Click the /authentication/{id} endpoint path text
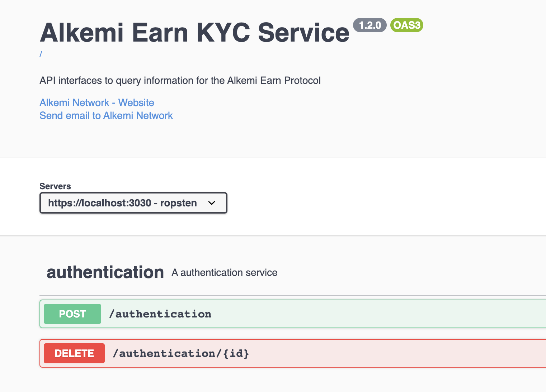 [x=181, y=353]
